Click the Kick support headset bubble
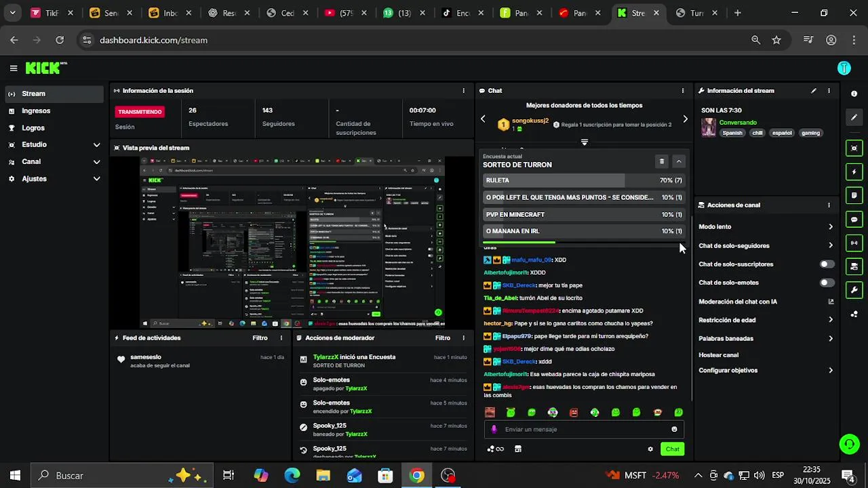Image resolution: width=868 pixels, height=488 pixels. click(x=849, y=444)
